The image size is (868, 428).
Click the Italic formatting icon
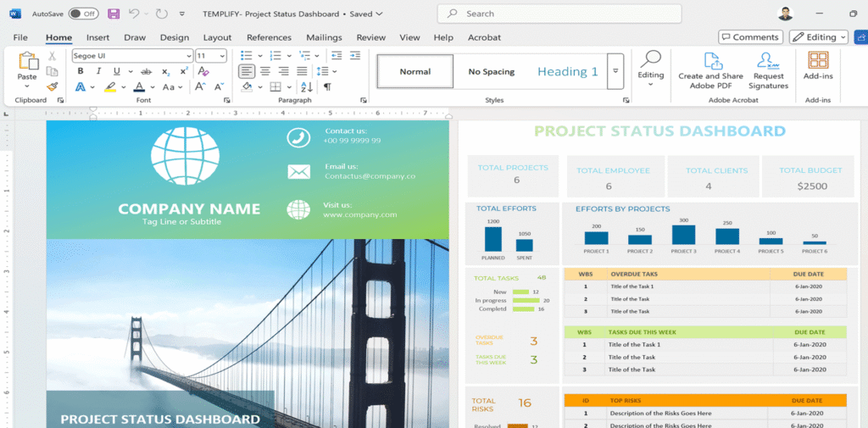tap(98, 71)
